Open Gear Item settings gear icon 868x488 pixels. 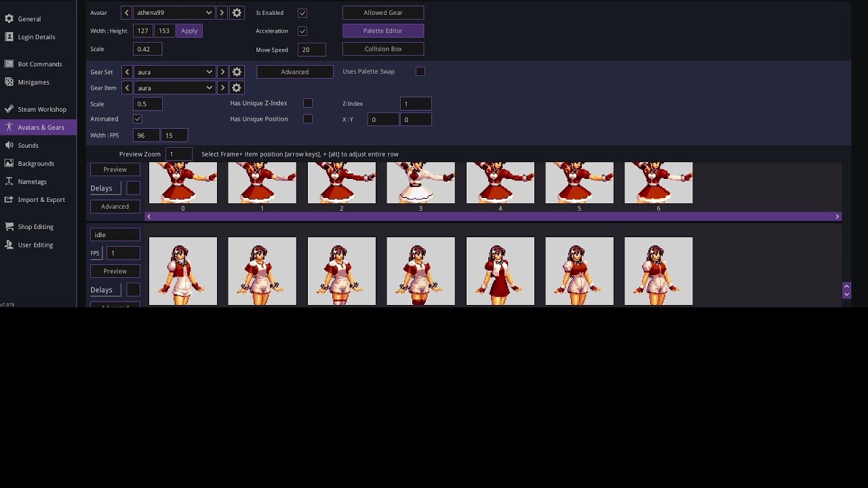point(237,87)
